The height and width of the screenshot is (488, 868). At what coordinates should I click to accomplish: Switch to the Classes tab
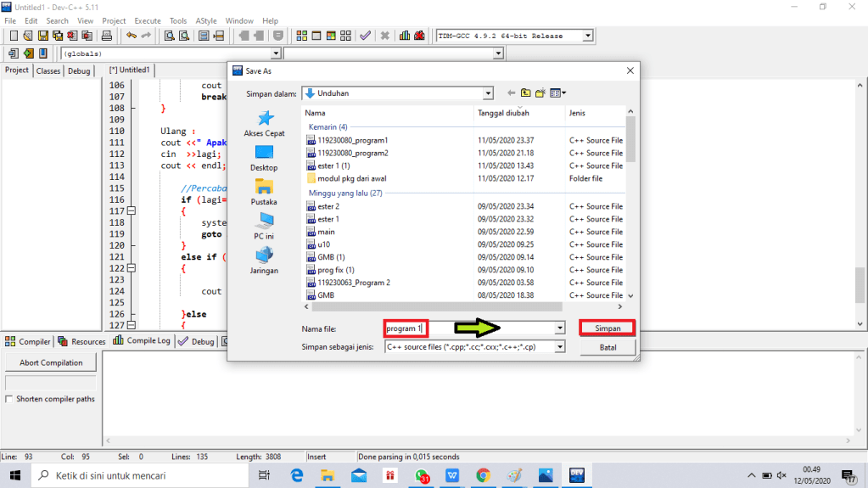tap(48, 71)
